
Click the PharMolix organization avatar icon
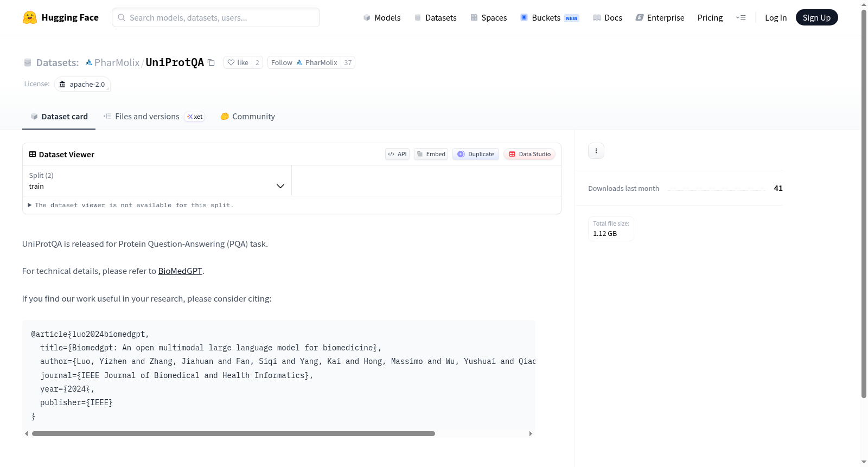89,62
